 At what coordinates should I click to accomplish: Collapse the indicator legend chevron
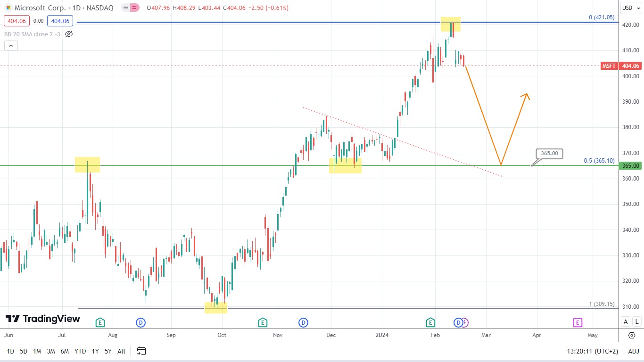point(11,46)
